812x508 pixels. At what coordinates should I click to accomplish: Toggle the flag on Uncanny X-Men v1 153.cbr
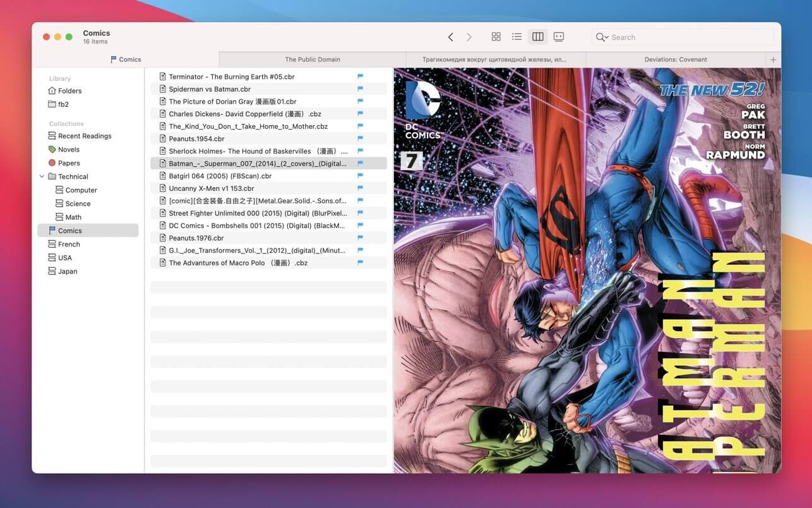361,188
